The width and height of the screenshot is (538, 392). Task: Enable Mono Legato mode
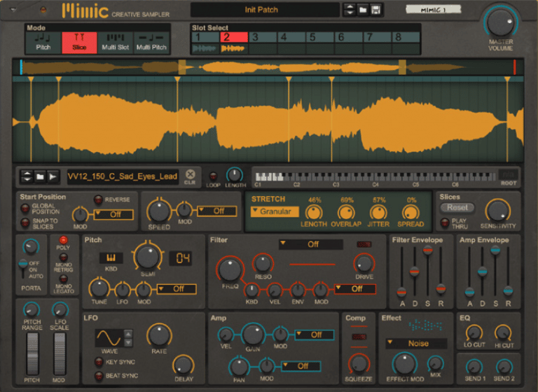[63, 279]
